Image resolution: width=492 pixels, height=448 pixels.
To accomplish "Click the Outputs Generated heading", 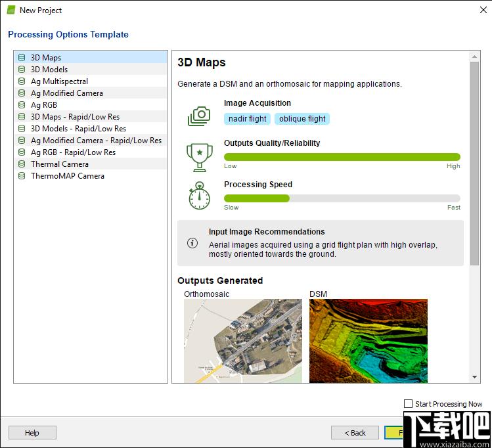I will [x=220, y=280].
